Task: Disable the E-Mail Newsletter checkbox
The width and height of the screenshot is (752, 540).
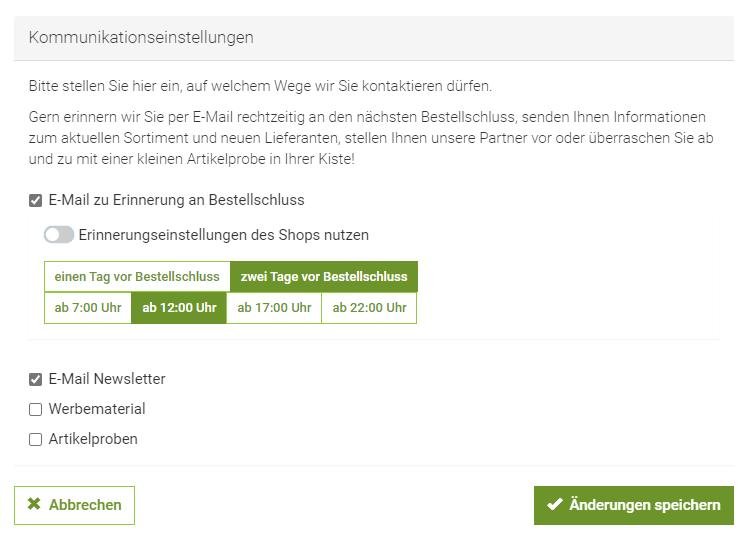Action: pos(36,380)
